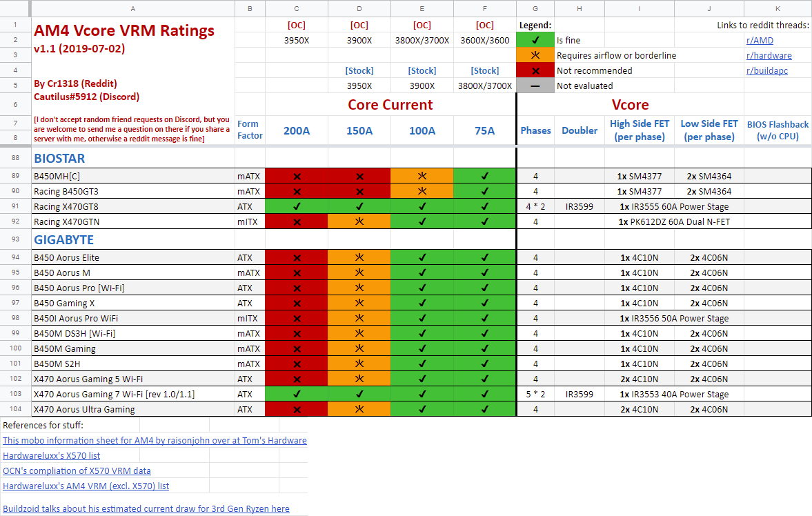
Task: Click the 'BIOS Flashback (w/o CPU)' heading
Action: (x=778, y=130)
